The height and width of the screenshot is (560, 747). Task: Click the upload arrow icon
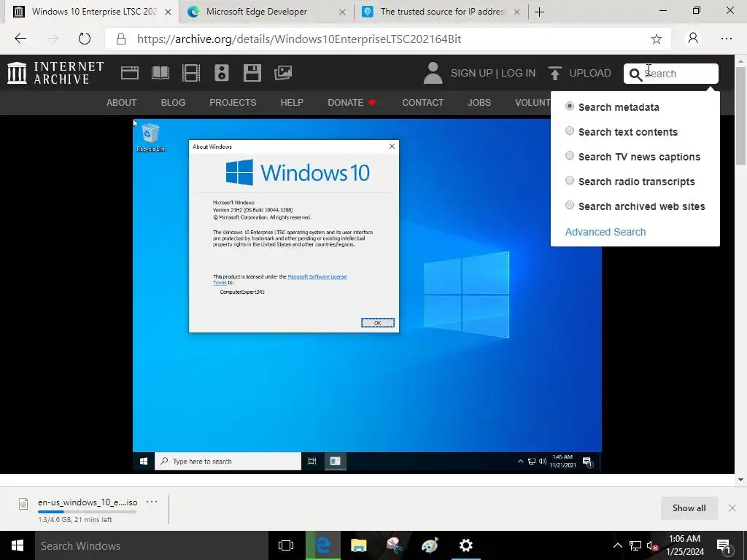point(554,73)
